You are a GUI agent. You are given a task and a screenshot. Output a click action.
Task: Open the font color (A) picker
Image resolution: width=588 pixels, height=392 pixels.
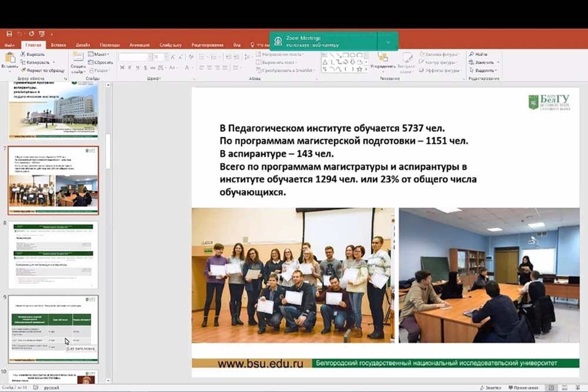(186, 68)
